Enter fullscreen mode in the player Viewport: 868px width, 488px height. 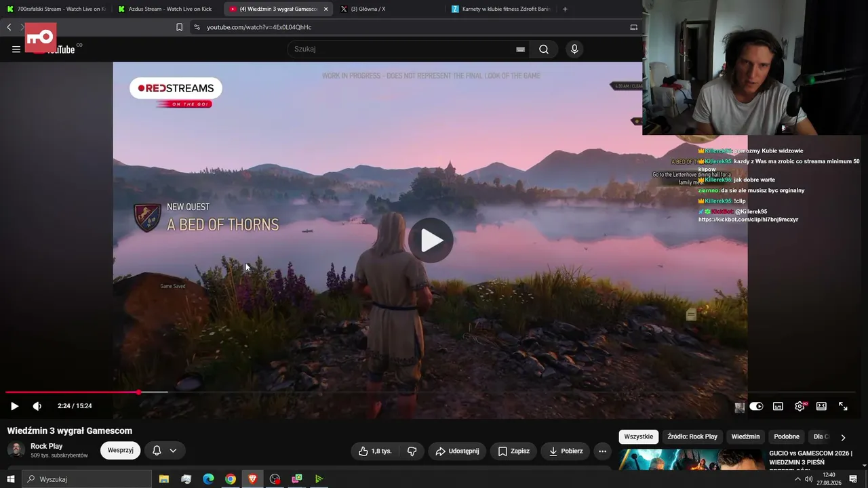pyautogui.click(x=843, y=406)
